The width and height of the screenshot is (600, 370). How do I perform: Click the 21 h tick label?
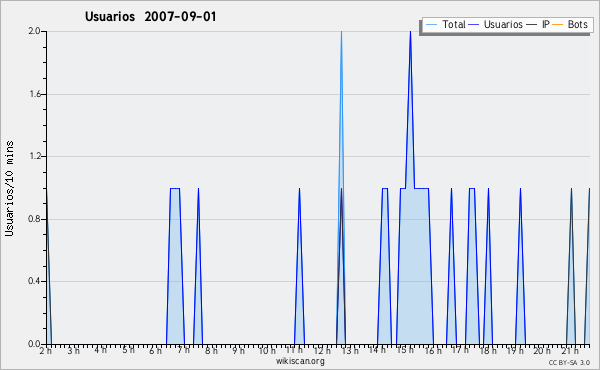point(570,350)
